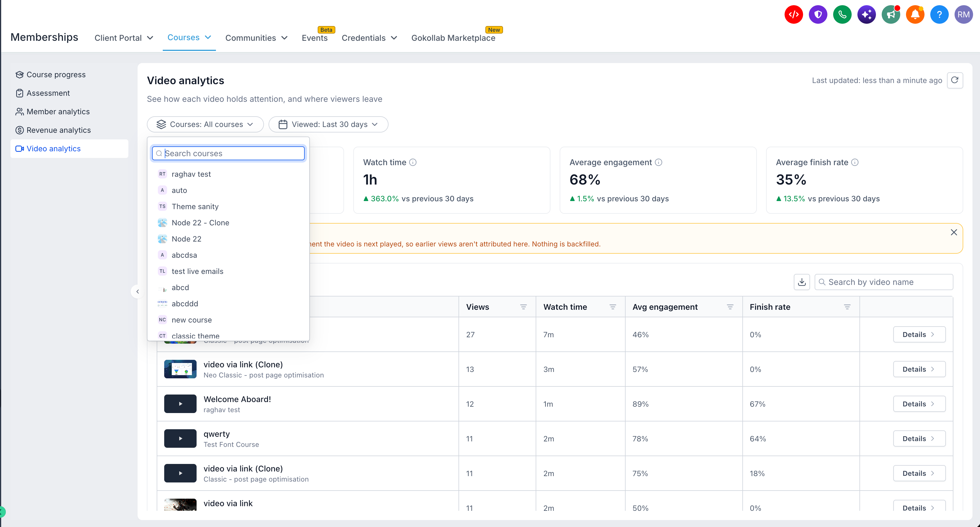Open Assessment in sidebar
980x527 pixels.
pyautogui.click(x=69, y=93)
